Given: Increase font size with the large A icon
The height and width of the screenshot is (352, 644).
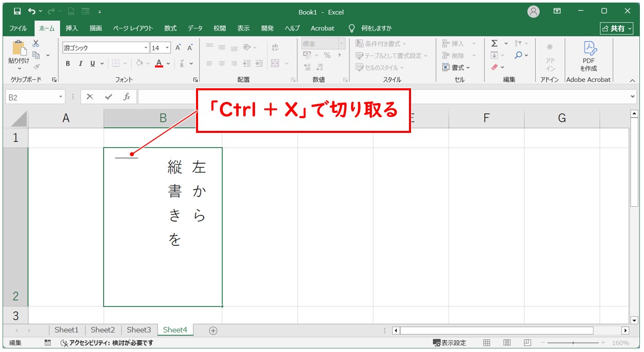Looking at the screenshot, I should pyautogui.click(x=178, y=48).
